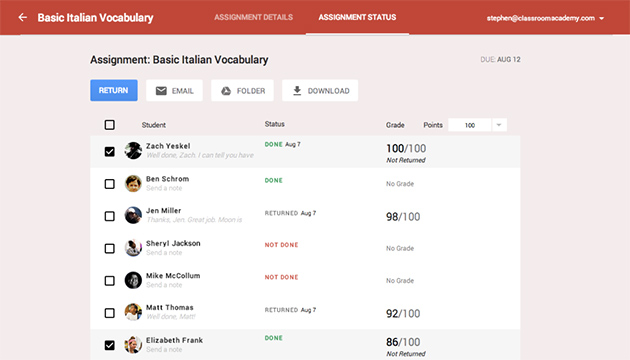Uncheck Zach Yeskel's checkbox
This screenshot has width=630, height=360.
coord(109,151)
